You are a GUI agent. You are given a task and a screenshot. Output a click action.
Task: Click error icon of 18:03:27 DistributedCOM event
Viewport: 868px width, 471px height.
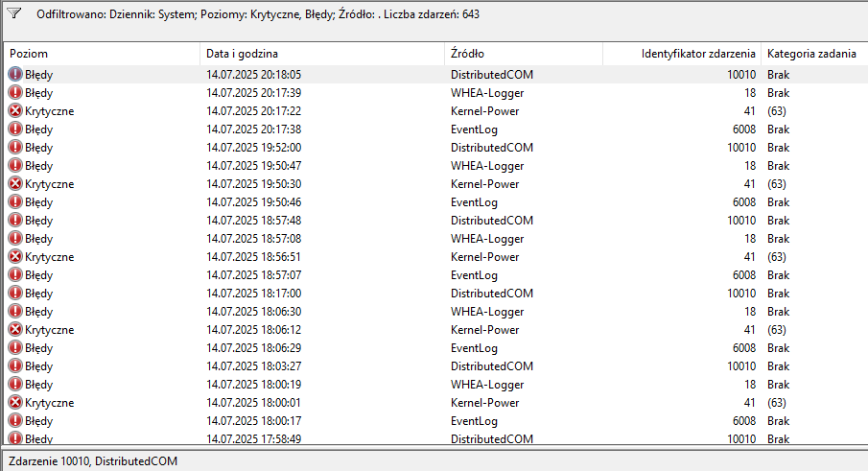pyautogui.click(x=15, y=366)
